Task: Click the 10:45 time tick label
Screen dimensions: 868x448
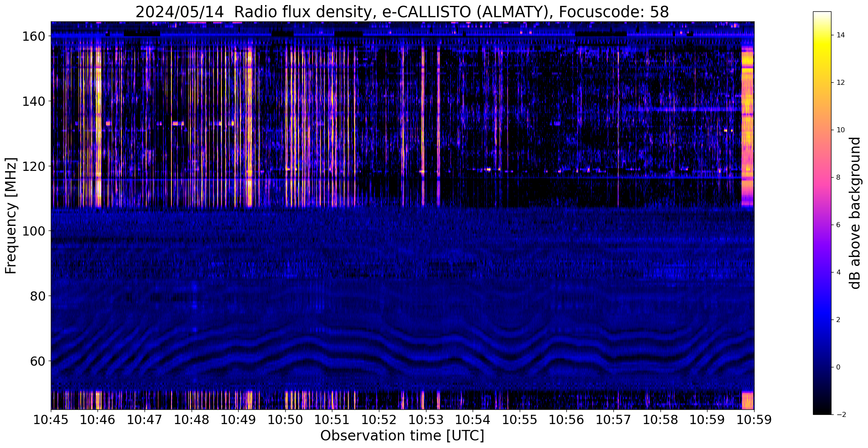Action: pos(51,420)
